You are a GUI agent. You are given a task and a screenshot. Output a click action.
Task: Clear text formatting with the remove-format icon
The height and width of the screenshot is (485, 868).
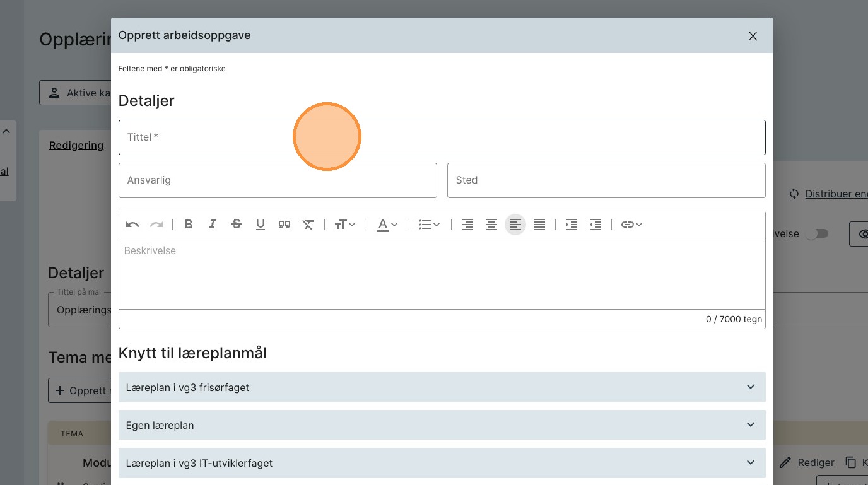coord(308,225)
